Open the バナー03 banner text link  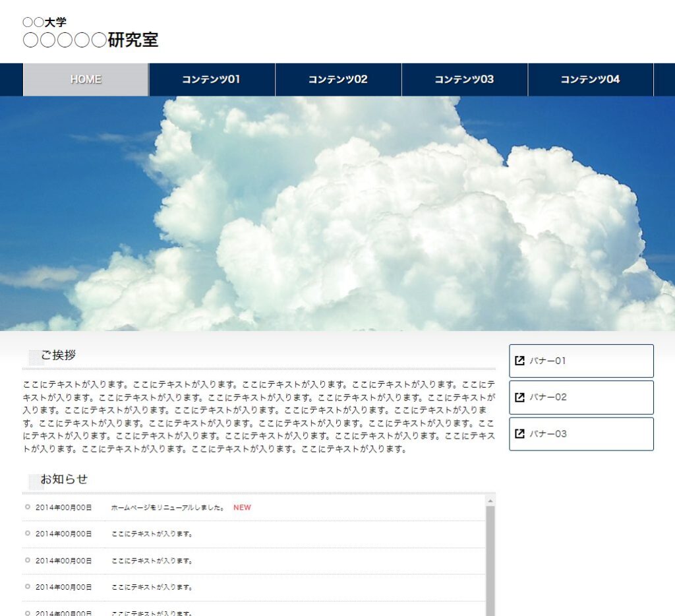(548, 434)
